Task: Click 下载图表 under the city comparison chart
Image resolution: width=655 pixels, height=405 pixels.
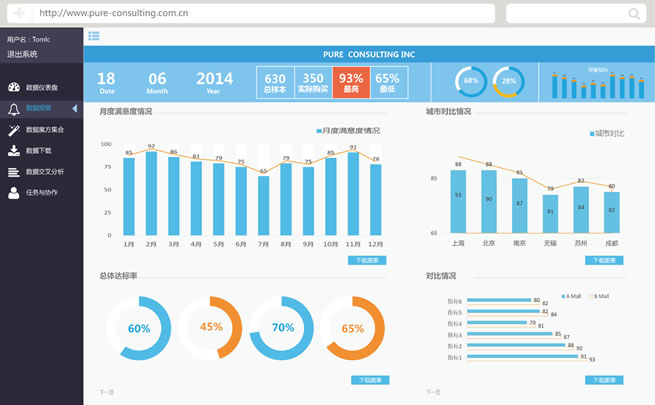Action: pos(604,260)
